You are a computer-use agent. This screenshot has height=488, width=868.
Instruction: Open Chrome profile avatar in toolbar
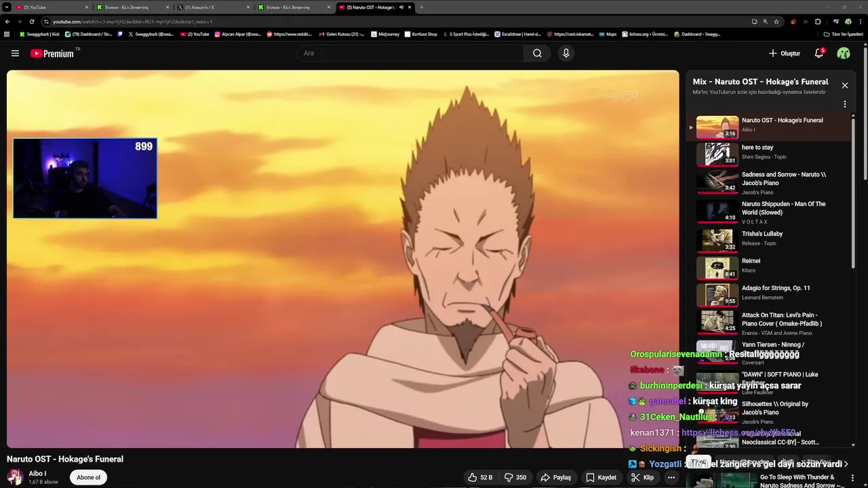click(x=848, y=21)
